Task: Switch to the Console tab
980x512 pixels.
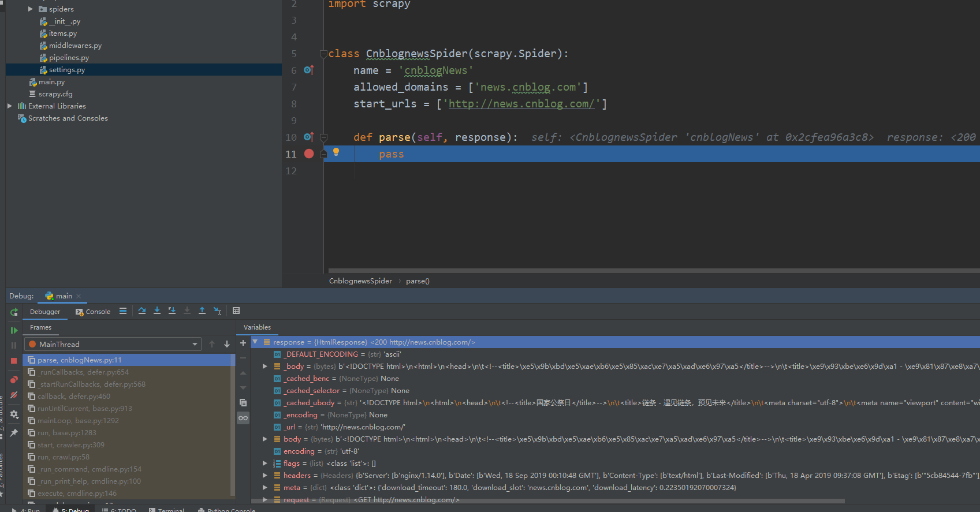Action: (x=92, y=312)
